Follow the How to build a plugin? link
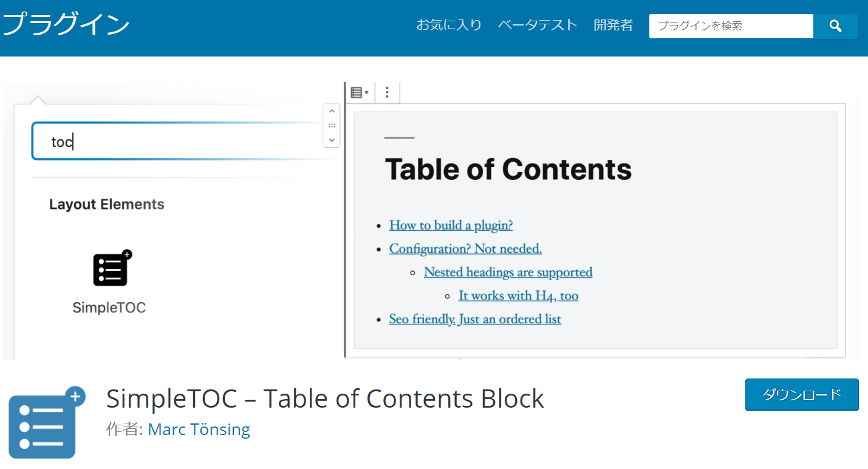Viewport: 868px width, 469px height. click(x=451, y=225)
